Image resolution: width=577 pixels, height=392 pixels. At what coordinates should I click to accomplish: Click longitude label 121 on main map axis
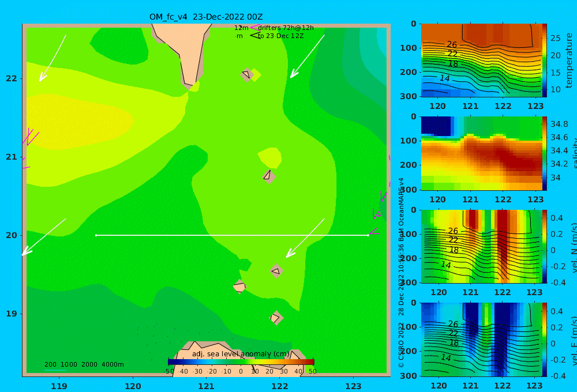click(x=207, y=386)
